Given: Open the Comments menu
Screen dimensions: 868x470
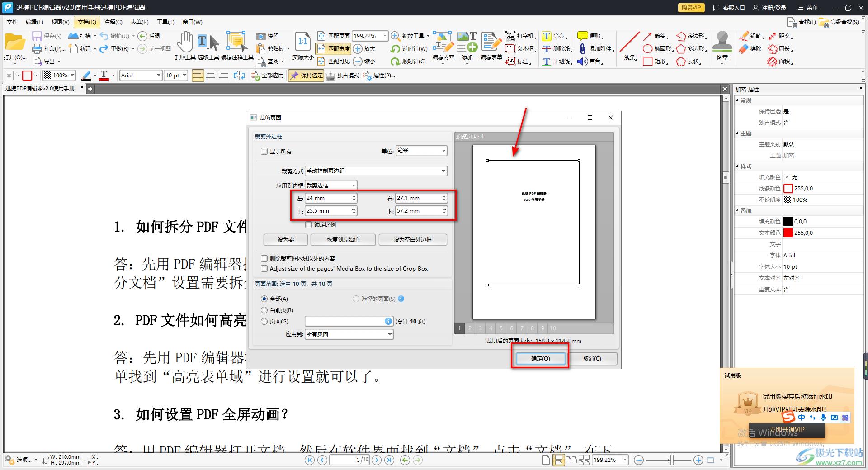Looking at the screenshot, I should (113, 22).
